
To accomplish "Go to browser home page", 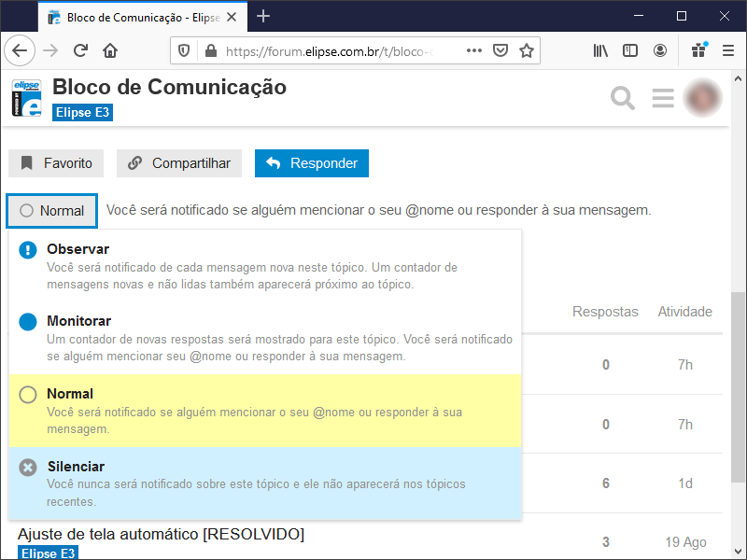I will pyautogui.click(x=110, y=50).
